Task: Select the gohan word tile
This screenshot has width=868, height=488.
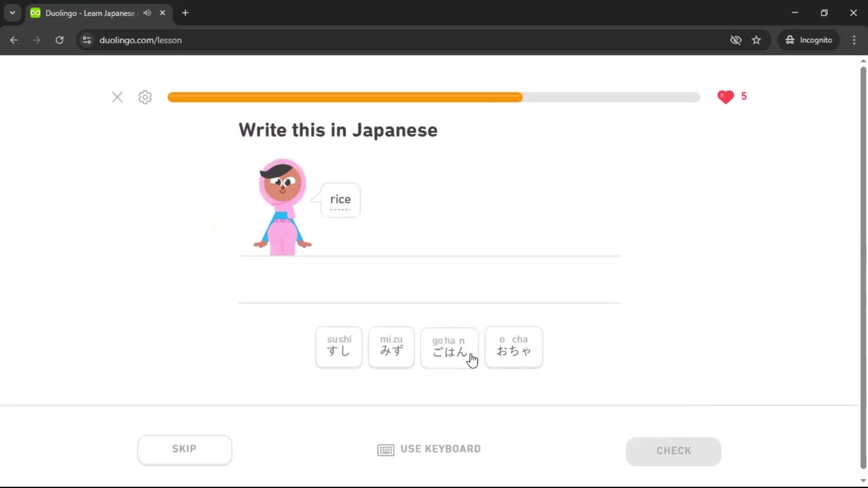Action: (449, 347)
